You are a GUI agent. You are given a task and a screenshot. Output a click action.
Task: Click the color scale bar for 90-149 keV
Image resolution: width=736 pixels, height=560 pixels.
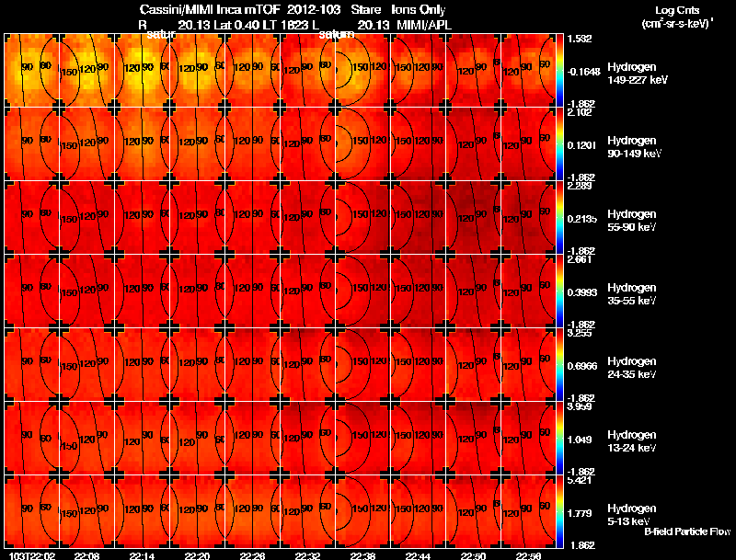(x=559, y=144)
